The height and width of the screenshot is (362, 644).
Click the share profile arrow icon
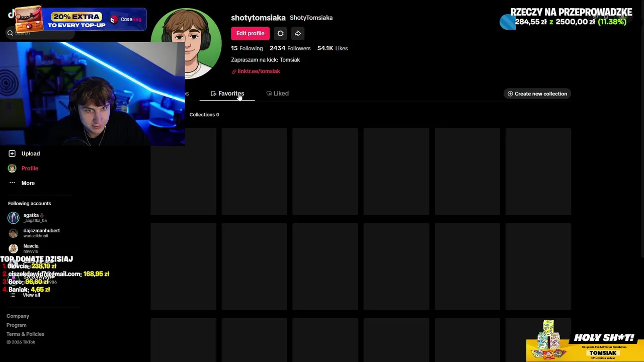click(298, 33)
